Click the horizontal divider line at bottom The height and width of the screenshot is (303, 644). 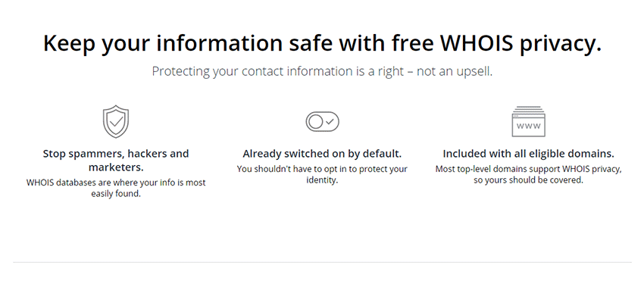(322, 262)
